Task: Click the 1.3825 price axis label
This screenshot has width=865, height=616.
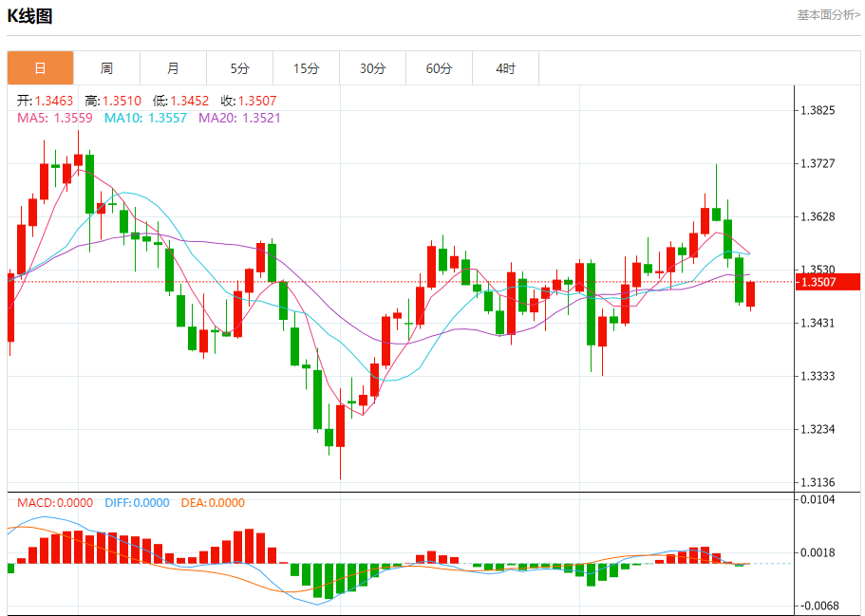Action: [x=818, y=111]
